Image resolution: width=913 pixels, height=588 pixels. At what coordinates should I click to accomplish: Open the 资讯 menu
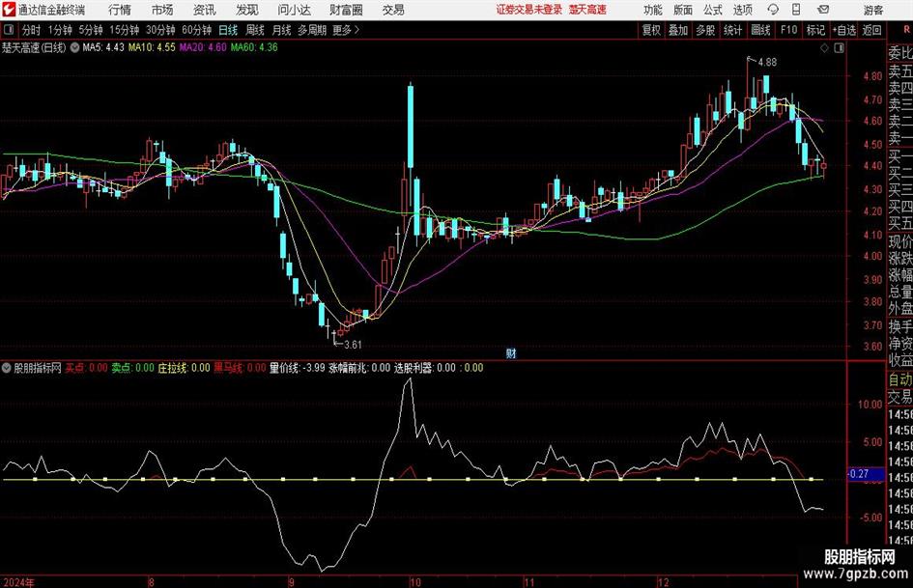(x=205, y=10)
